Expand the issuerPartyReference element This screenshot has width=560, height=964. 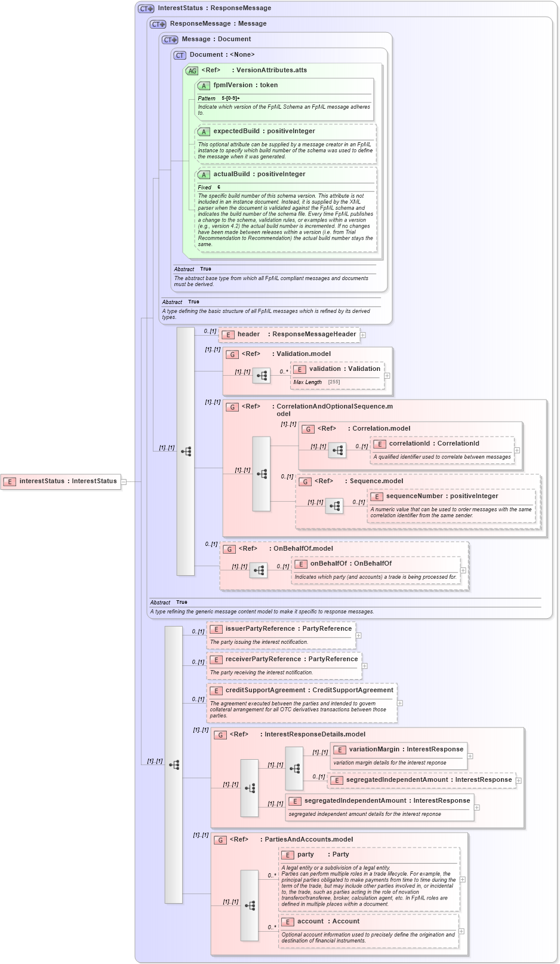pos(359,635)
